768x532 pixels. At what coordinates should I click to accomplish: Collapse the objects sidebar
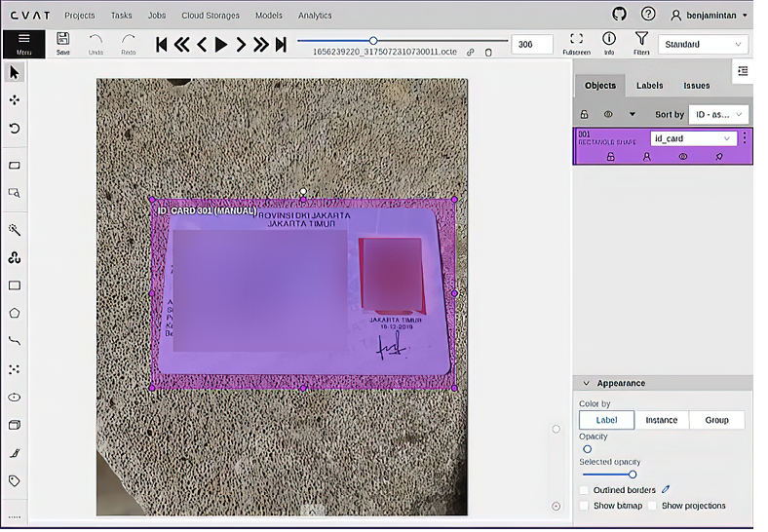743,71
